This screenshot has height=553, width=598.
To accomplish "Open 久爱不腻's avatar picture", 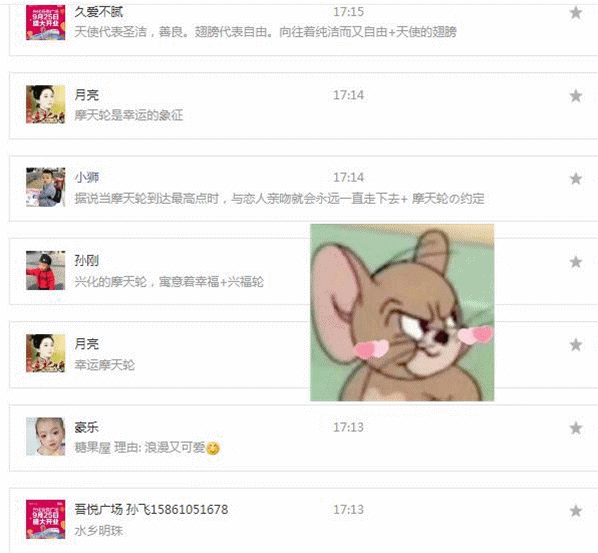I will coord(45,21).
